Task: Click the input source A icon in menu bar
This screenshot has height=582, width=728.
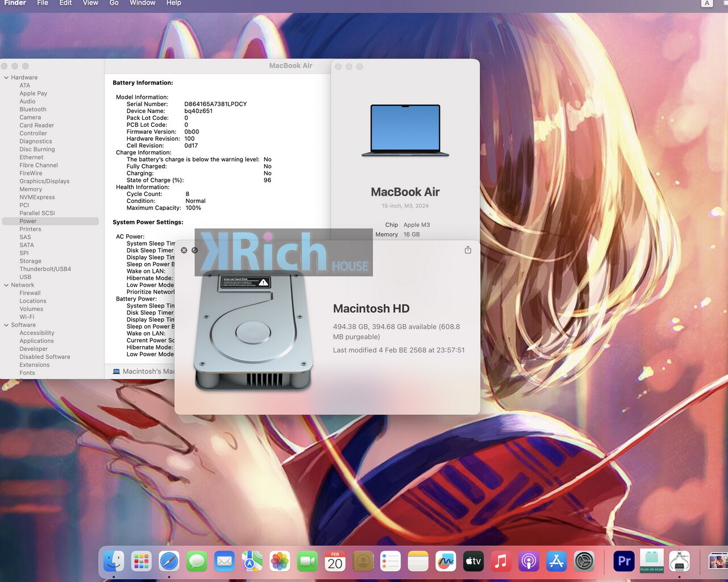Action: pyautogui.click(x=707, y=3)
